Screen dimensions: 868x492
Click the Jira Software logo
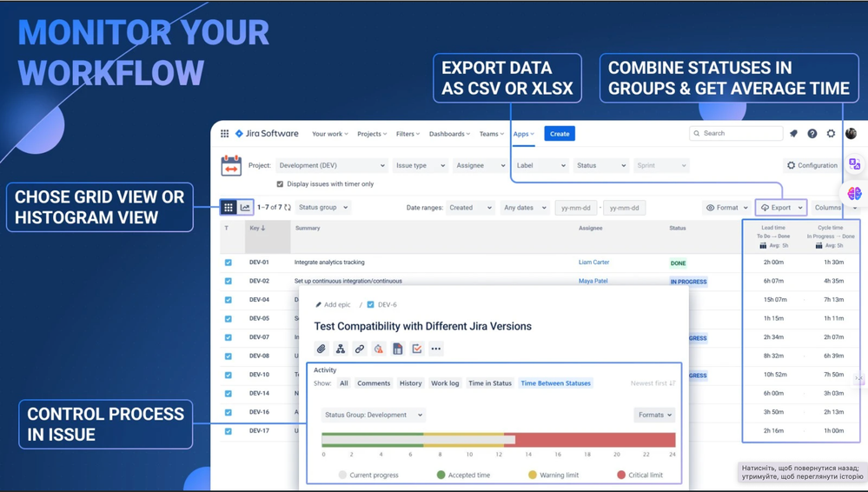coord(267,134)
